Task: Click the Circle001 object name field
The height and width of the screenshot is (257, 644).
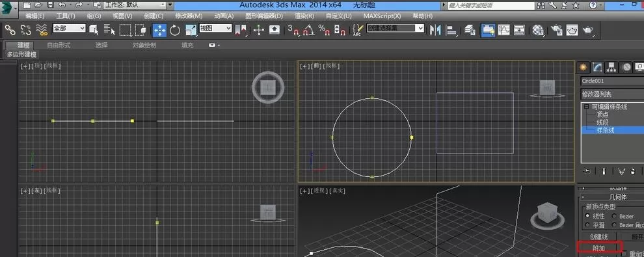Action: (612, 81)
